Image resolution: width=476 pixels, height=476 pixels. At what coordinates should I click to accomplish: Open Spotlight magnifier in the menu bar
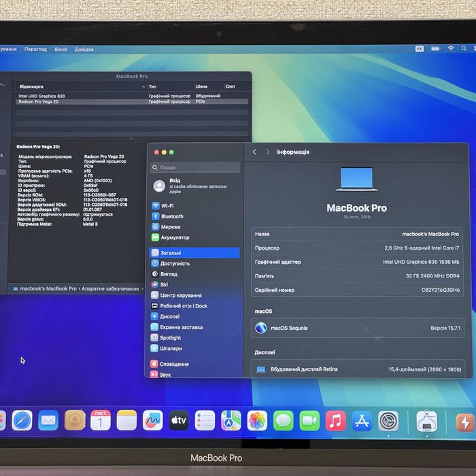pyautogui.click(x=464, y=48)
